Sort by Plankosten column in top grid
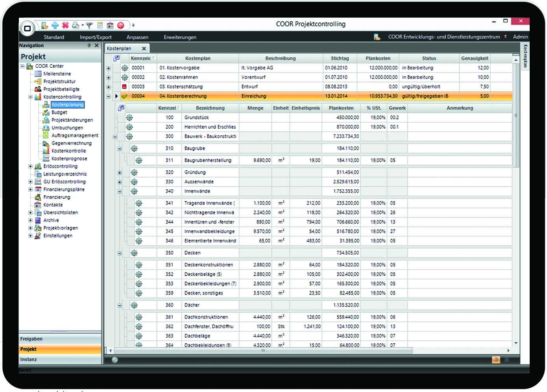Image resolution: width=547 pixels, height=392 pixels. pos(378,58)
